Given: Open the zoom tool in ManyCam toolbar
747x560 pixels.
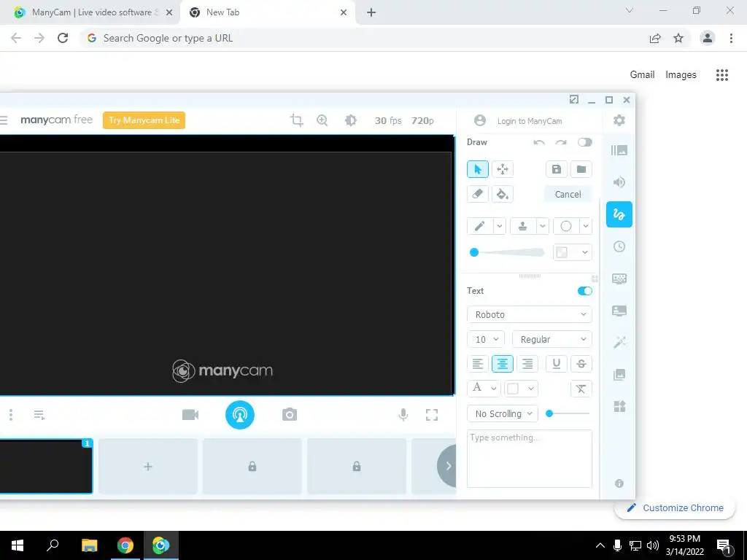Looking at the screenshot, I should point(322,120).
